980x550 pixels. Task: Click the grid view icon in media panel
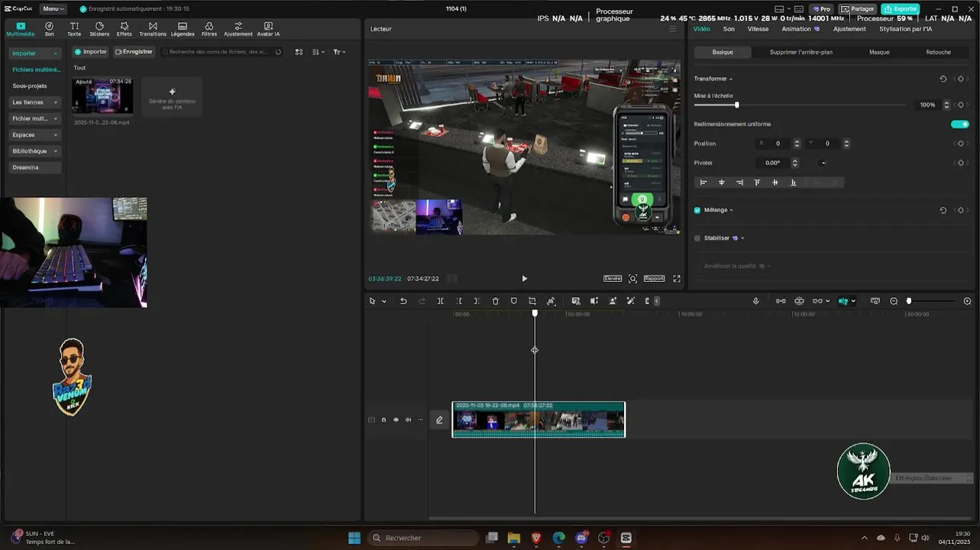[299, 52]
